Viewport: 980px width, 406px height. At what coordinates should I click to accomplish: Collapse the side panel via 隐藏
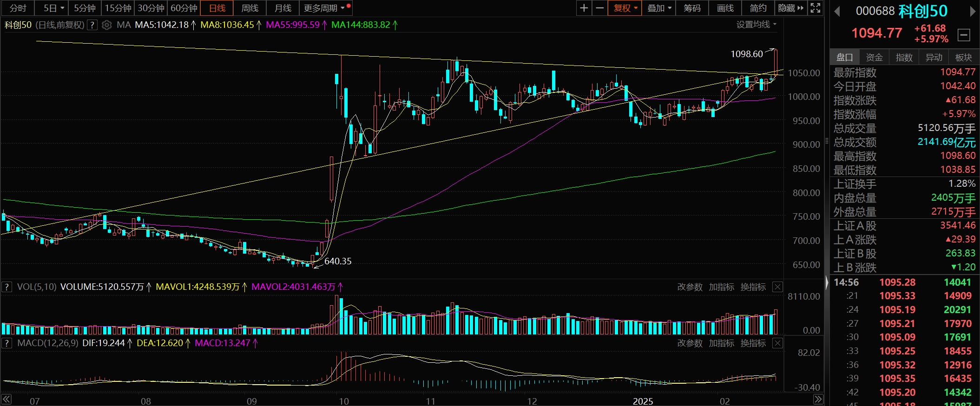pos(790,8)
